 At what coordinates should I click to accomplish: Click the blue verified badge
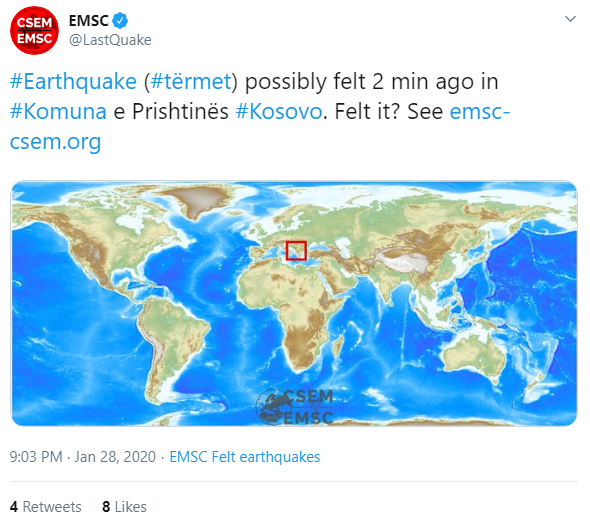pyautogui.click(x=120, y=20)
